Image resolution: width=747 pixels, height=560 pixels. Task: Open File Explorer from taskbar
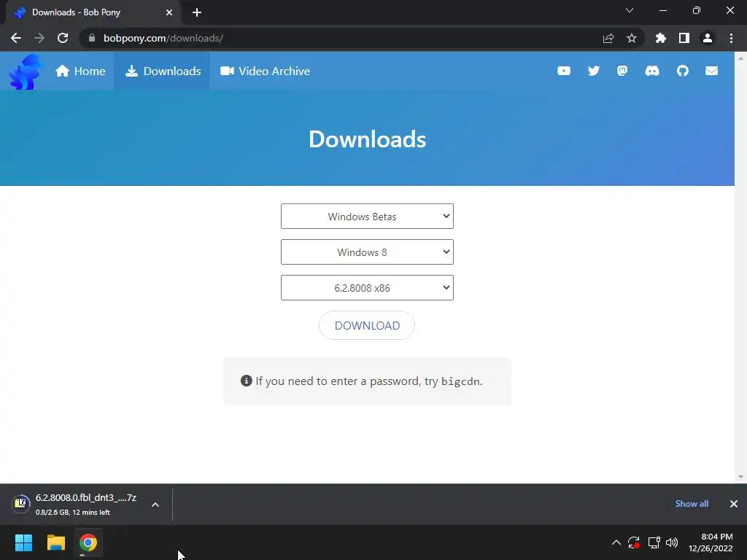tap(55, 542)
